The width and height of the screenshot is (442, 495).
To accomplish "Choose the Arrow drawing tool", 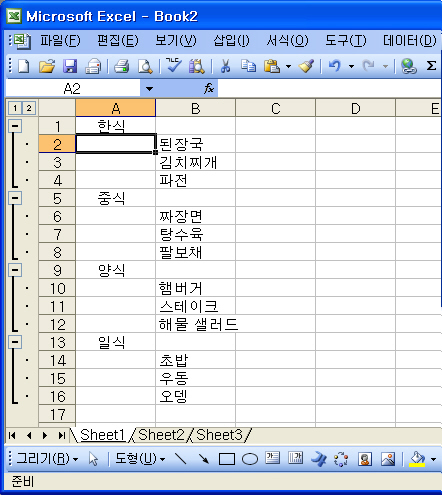I will (x=203, y=459).
